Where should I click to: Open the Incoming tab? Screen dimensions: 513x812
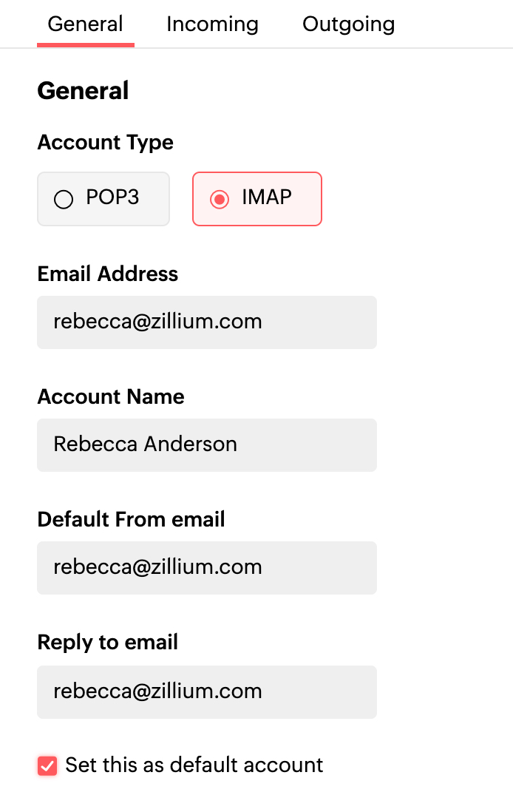tap(212, 24)
